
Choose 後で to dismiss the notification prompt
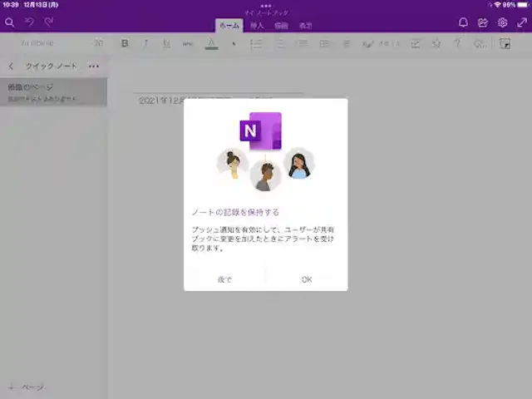224,279
